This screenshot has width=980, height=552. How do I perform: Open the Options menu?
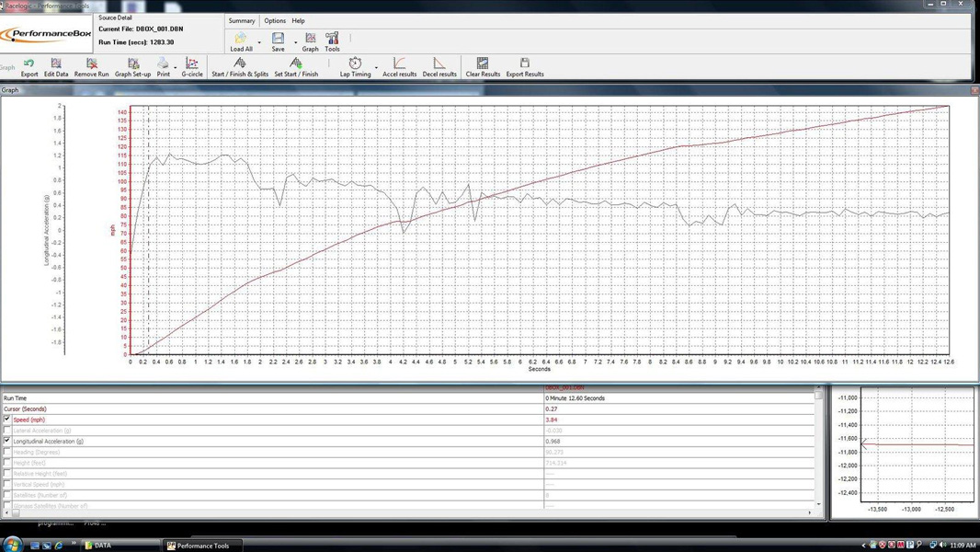(x=275, y=20)
